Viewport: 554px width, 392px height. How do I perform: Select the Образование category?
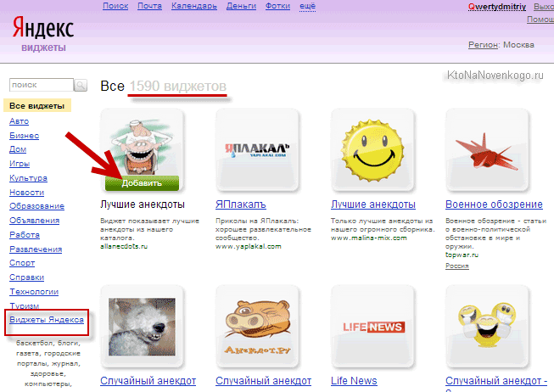[x=36, y=206]
